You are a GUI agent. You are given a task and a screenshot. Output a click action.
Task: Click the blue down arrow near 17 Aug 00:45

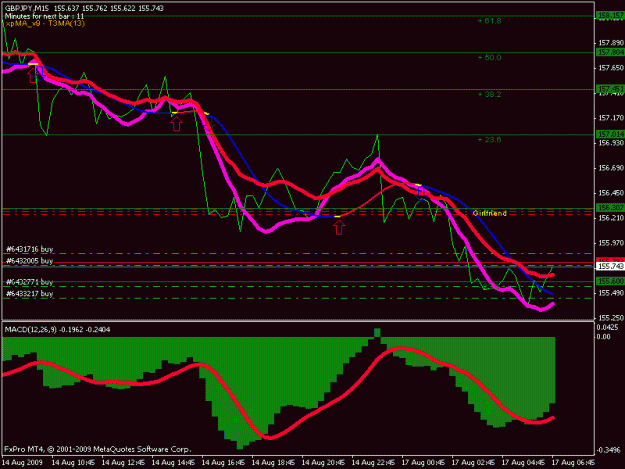[421, 195]
